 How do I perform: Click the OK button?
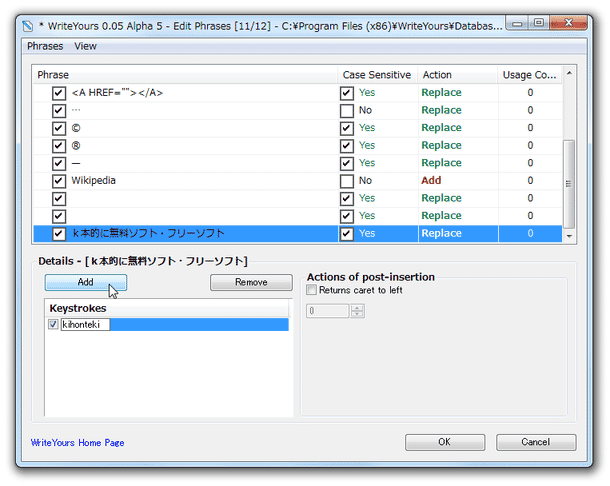(445, 442)
